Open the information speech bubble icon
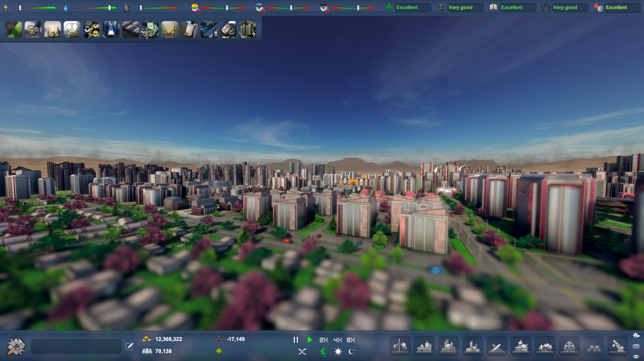This screenshot has width=644, height=361. 72,29
